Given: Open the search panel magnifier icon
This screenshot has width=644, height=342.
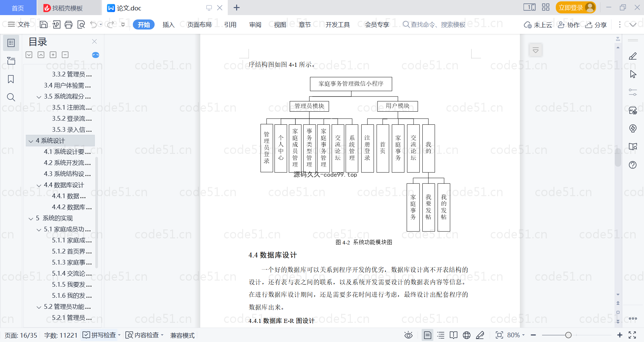Looking at the screenshot, I should (11, 97).
